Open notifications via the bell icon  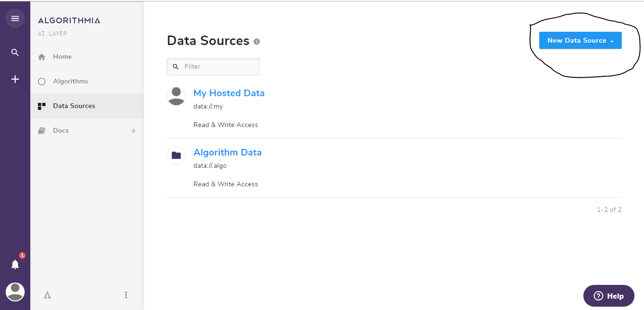(15, 264)
